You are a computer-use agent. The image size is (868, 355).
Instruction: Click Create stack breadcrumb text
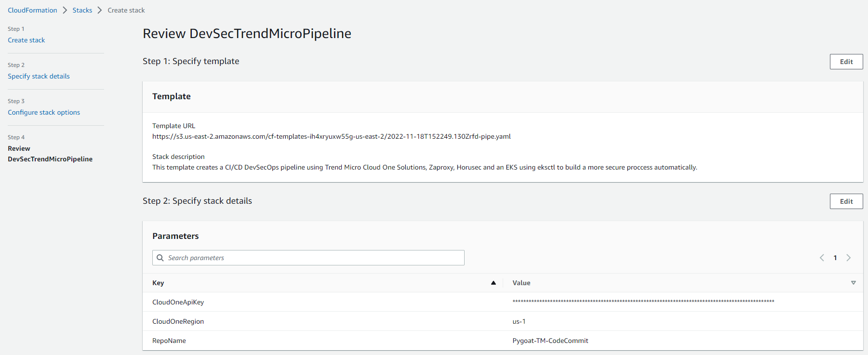click(126, 10)
